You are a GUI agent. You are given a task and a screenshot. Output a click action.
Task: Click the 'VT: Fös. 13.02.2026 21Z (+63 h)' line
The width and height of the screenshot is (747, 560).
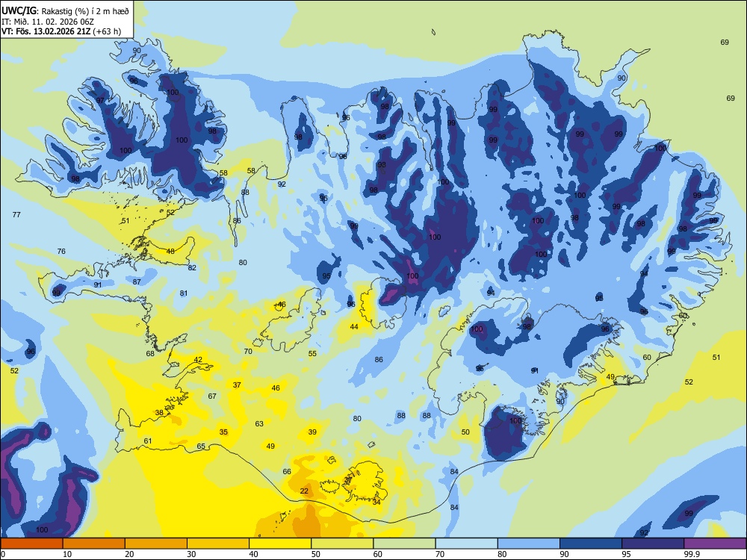point(61,31)
